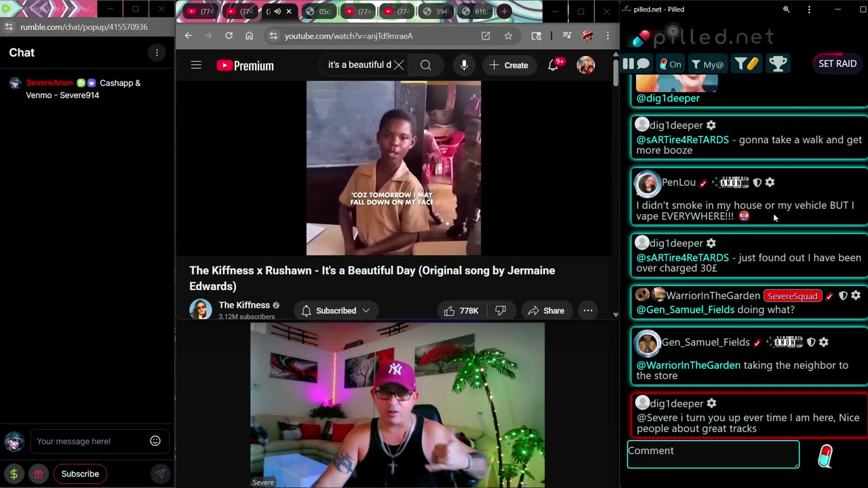Like the Kiffness video (778K)

click(x=461, y=310)
